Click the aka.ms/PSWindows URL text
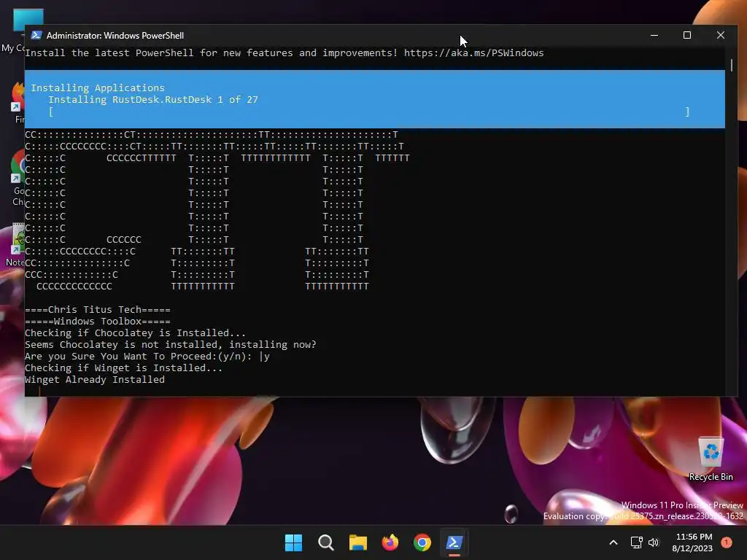 (473, 52)
